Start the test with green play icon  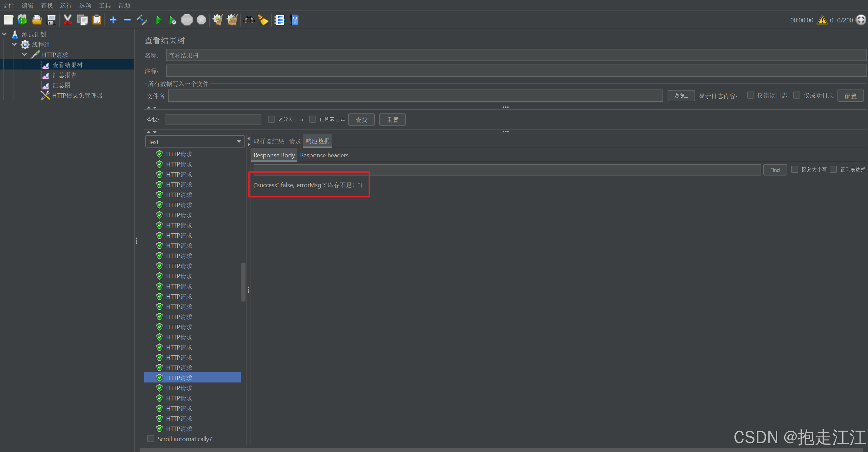[x=158, y=20]
